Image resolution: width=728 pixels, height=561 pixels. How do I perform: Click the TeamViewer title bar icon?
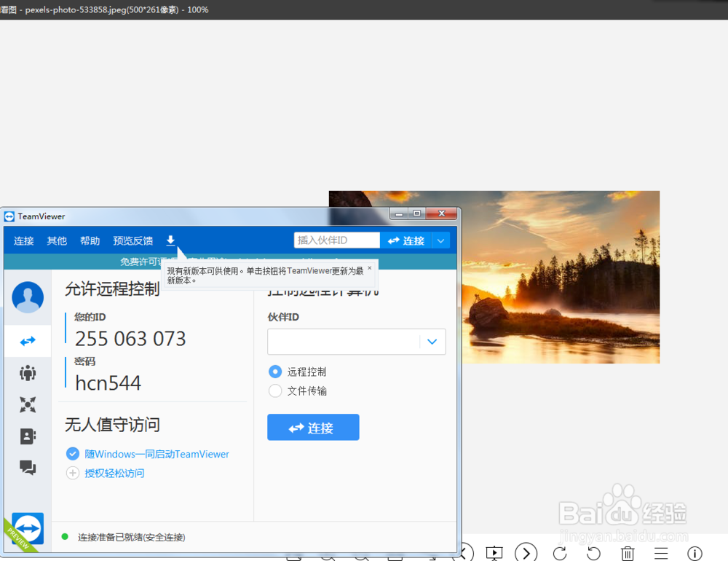coord(9,216)
